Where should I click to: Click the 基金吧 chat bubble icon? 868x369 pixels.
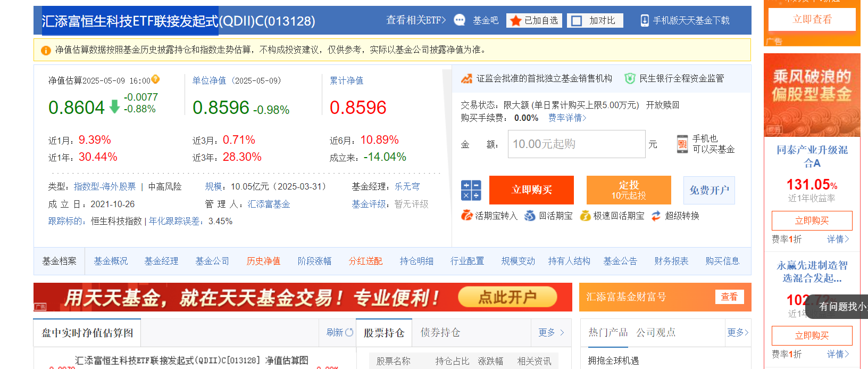[460, 20]
